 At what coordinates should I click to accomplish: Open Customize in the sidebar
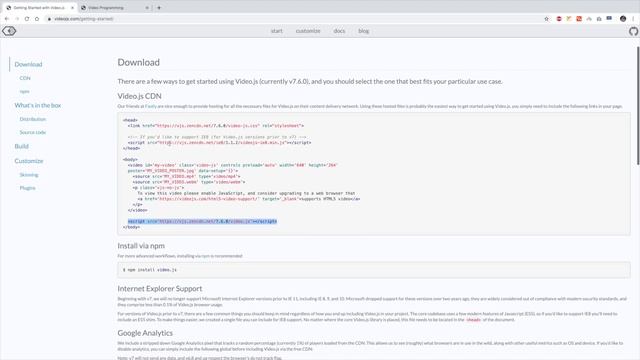click(x=29, y=161)
